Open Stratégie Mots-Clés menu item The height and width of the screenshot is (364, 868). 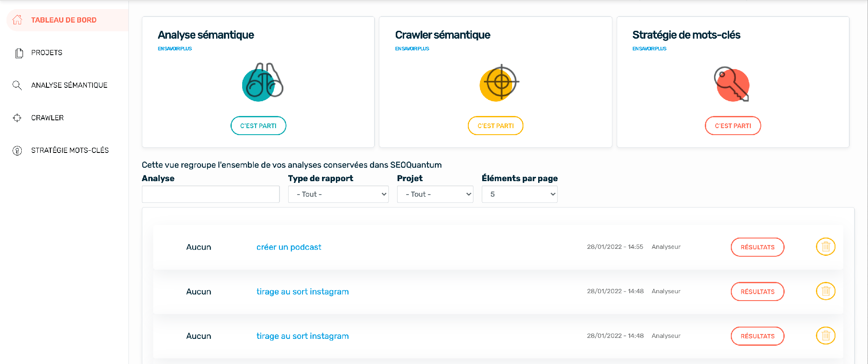click(x=70, y=150)
